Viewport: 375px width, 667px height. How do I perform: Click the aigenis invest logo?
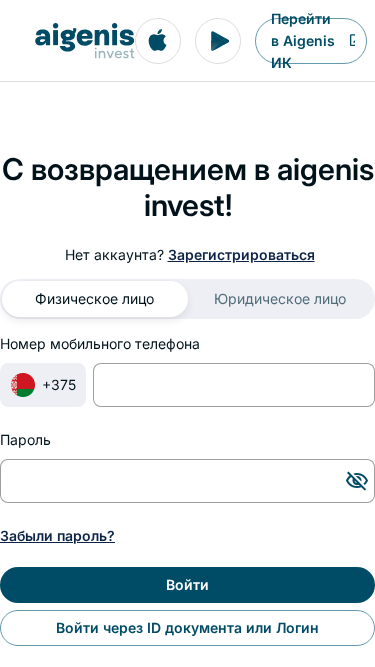[x=85, y=41]
